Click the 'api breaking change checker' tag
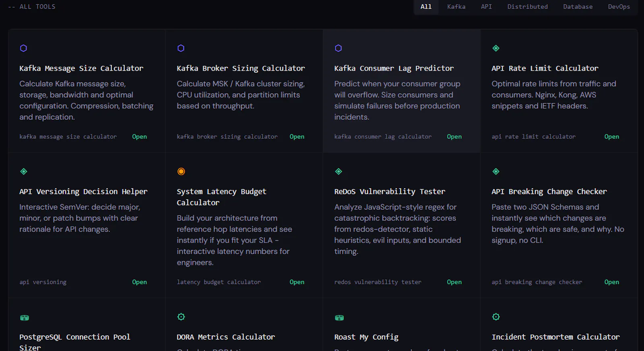 pyautogui.click(x=537, y=282)
